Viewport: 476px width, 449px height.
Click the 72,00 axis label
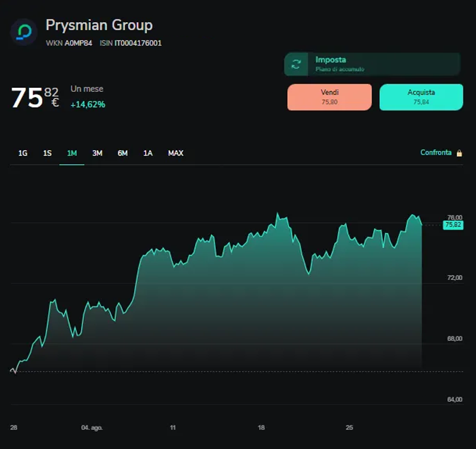point(455,278)
